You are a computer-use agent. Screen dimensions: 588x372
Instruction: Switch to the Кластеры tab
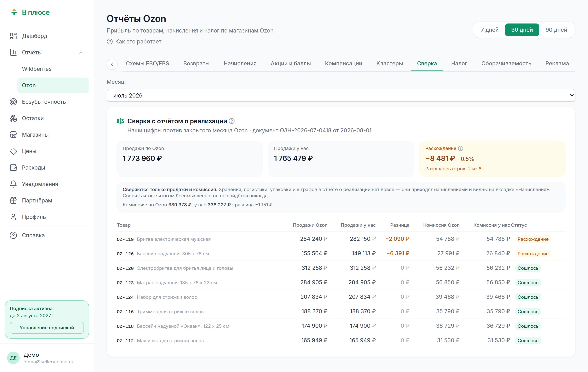(389, 63)
